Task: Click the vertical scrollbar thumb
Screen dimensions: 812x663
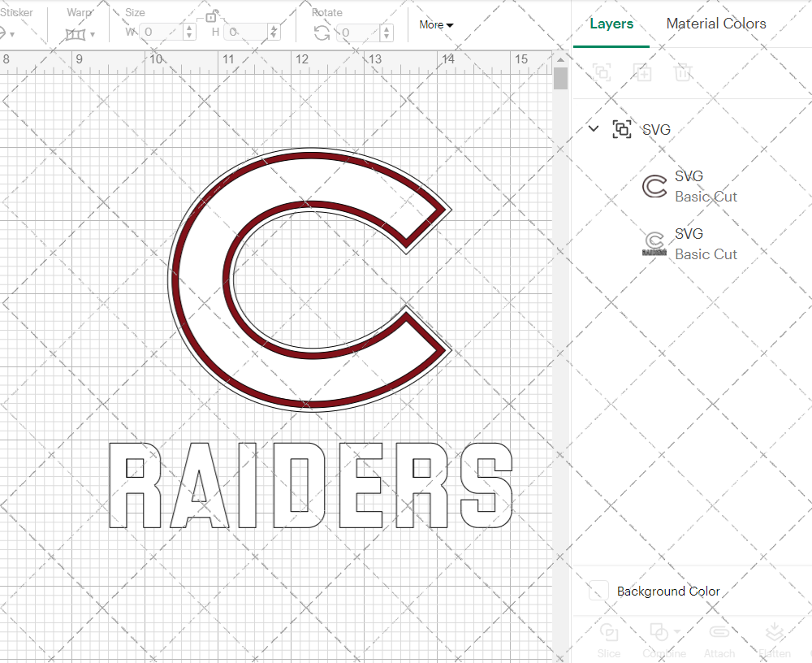Action: pos(560,79)
